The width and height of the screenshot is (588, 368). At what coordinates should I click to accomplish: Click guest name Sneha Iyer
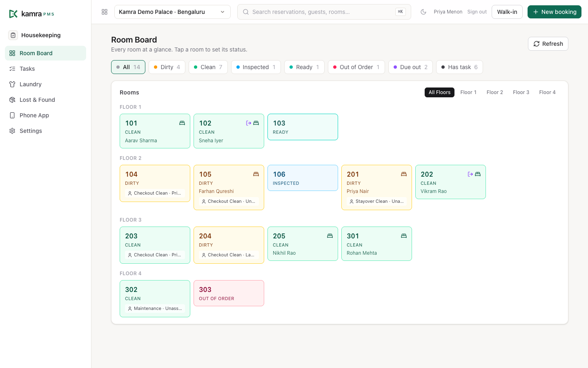[211, 141]
